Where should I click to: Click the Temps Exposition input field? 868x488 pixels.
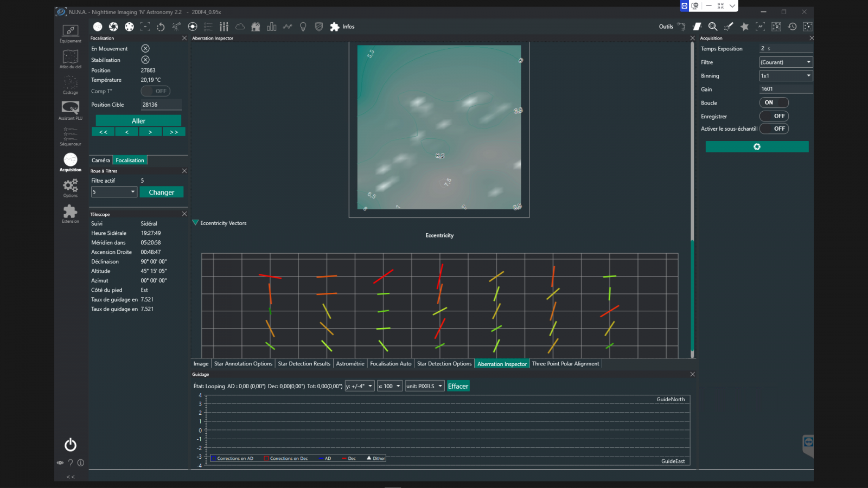click(x=786, y=49)
